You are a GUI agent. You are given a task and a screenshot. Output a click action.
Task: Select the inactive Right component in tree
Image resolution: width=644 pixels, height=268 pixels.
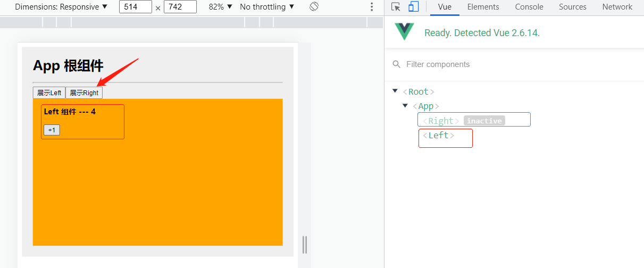pyautogui.click(x=441, y=121)
